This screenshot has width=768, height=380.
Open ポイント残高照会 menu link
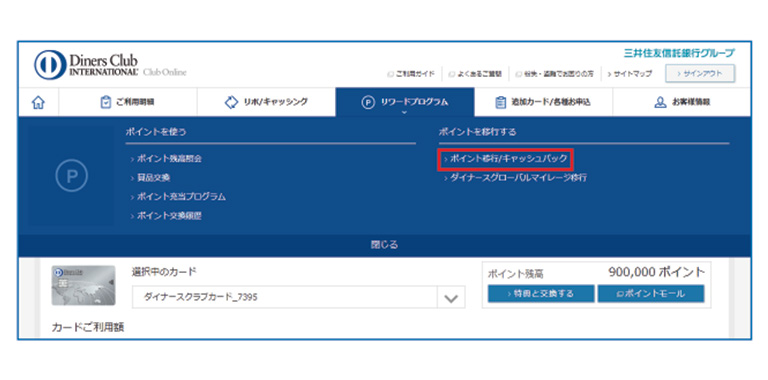(166, 159)
